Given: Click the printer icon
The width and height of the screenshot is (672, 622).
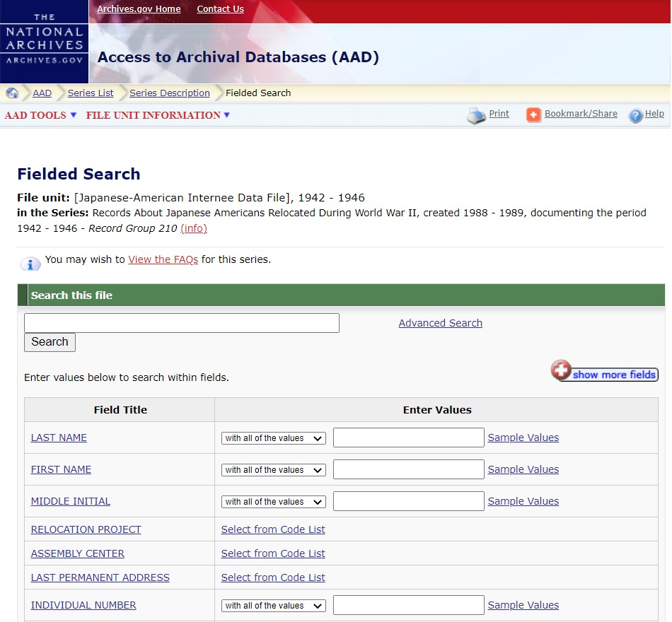Looking at the screenshot, I should click(476, 115).
